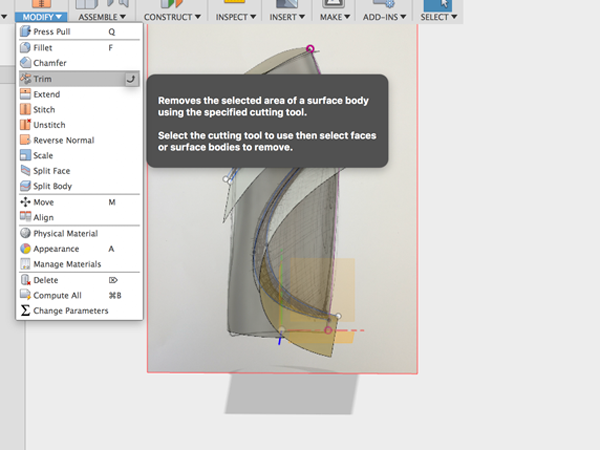Click the Select cursor toolbar icon
Viewport: 600px width, 450px height.
[x=438, y=5]
